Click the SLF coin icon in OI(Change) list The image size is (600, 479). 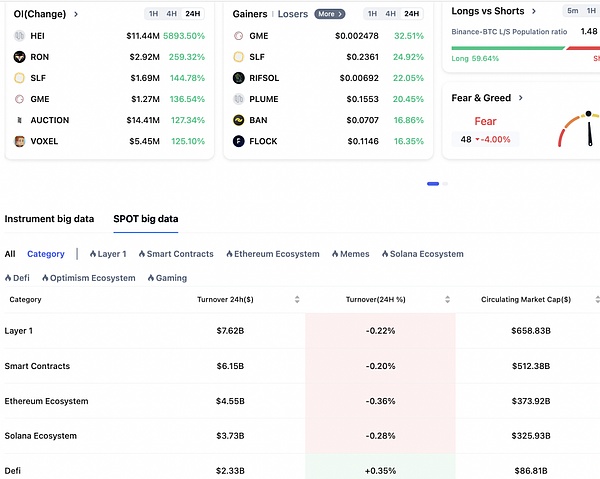point(20,78)
